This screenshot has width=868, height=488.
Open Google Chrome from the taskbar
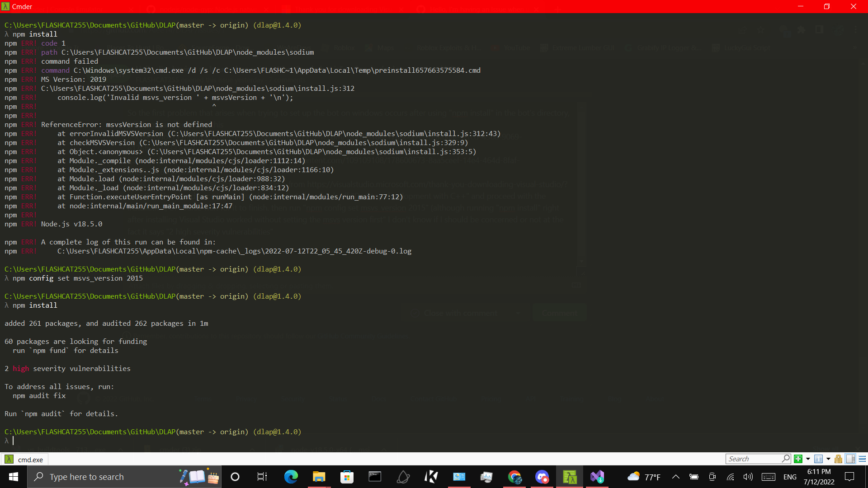coord(514,477)
